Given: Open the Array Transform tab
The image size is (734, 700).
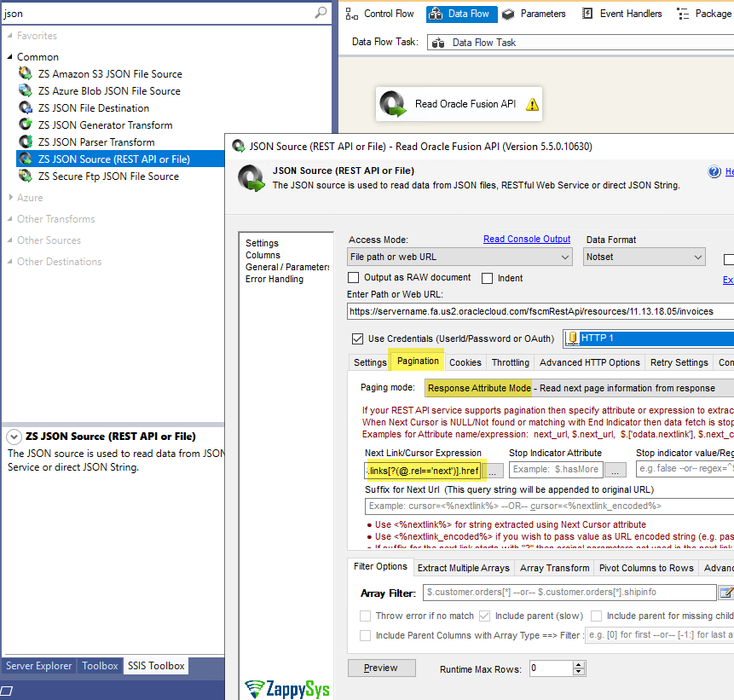Looking at the screenshot, I should (554, 568).
